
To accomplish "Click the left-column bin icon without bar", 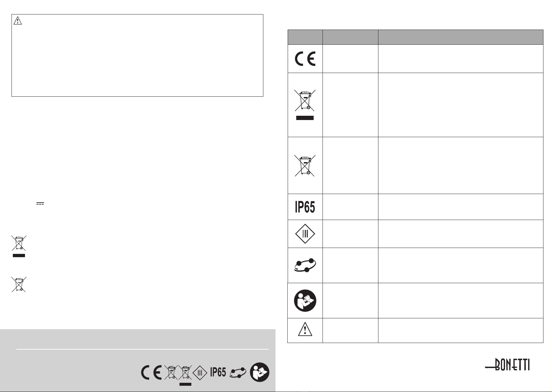I will coord(19,284).
